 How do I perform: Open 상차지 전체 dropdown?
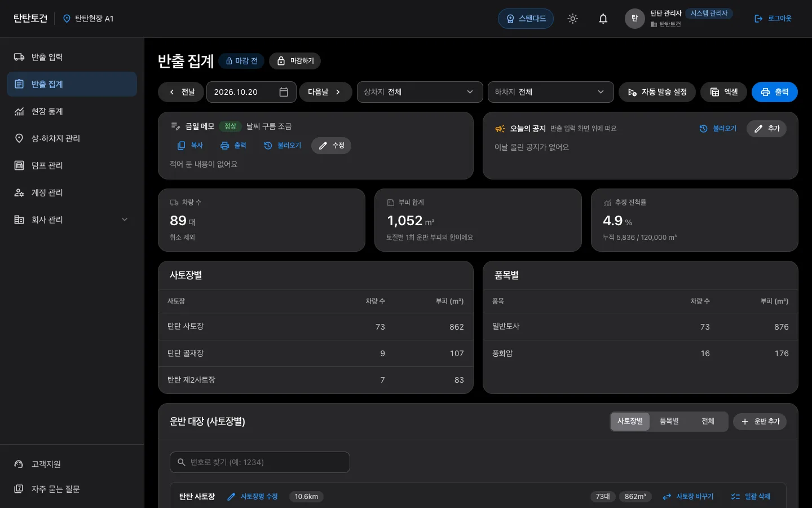420,92
